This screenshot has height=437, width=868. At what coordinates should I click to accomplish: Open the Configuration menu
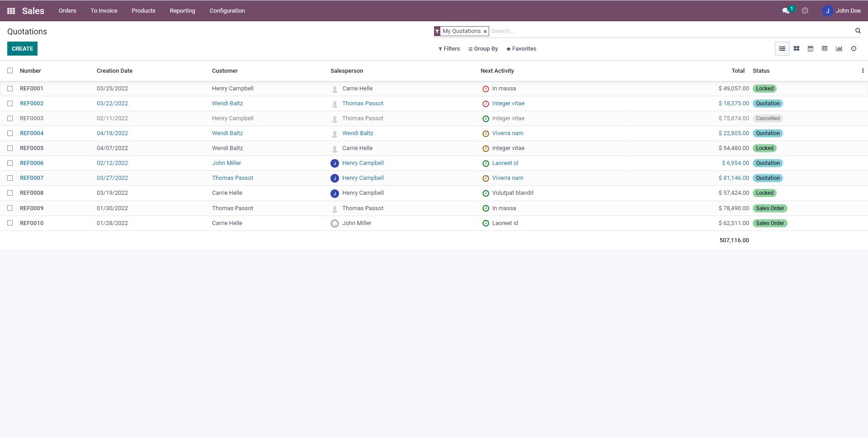(x=227, y=11)
